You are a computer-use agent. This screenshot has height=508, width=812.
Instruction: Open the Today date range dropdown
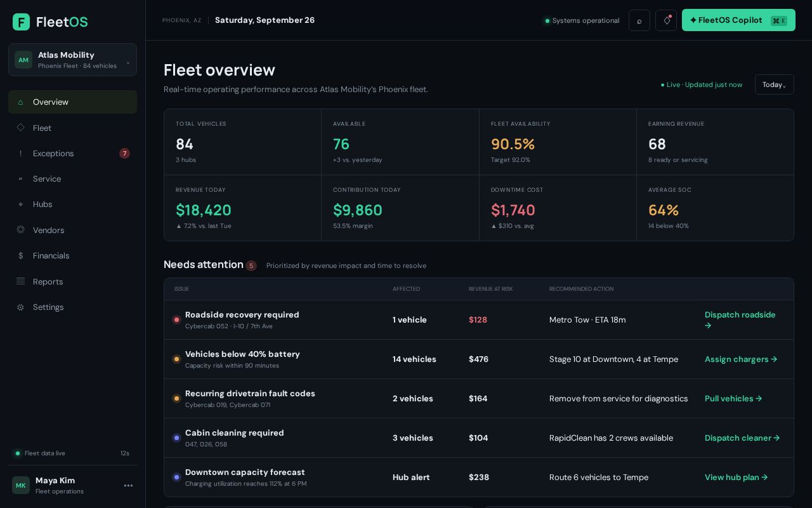point(775,84)
